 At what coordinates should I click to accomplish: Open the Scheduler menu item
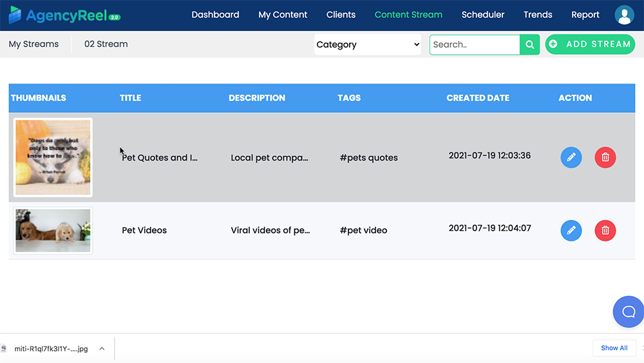[483, 15]
